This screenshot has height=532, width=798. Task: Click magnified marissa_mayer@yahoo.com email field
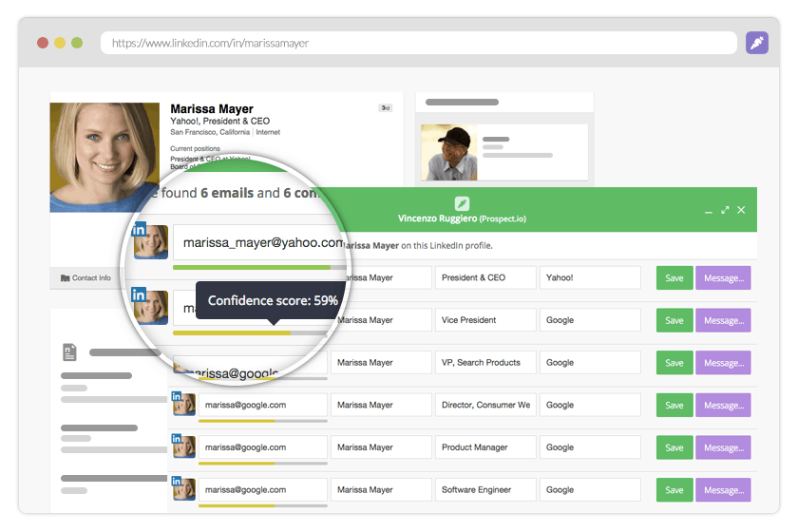[x=259, y=243]
